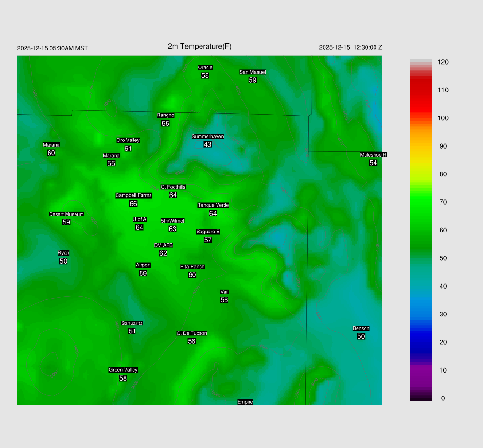Click the red 110 region of colorbar
Screen dimensions: 483x448
(x=421, y=90)
